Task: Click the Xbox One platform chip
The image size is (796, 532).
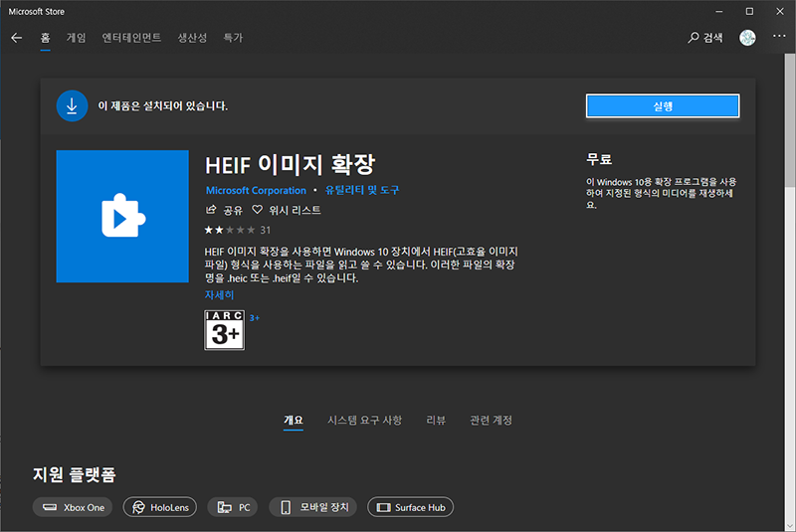Action: pos(73,507)
